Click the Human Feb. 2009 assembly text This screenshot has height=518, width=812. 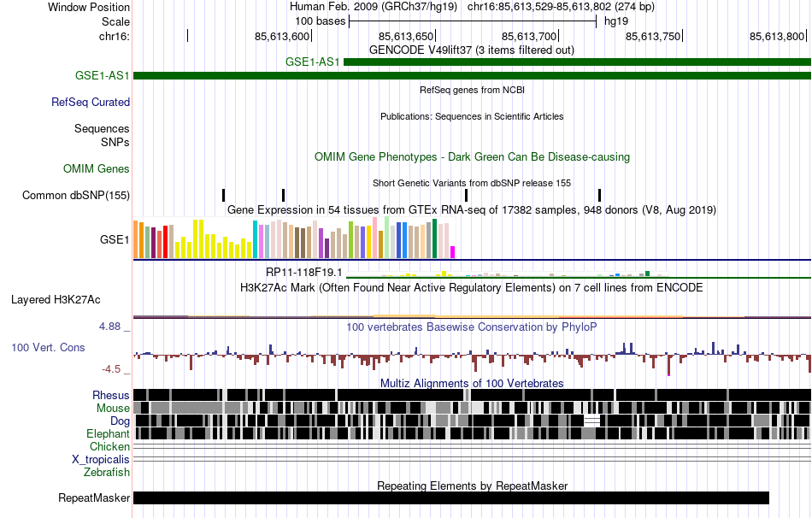tap(374, 7)
